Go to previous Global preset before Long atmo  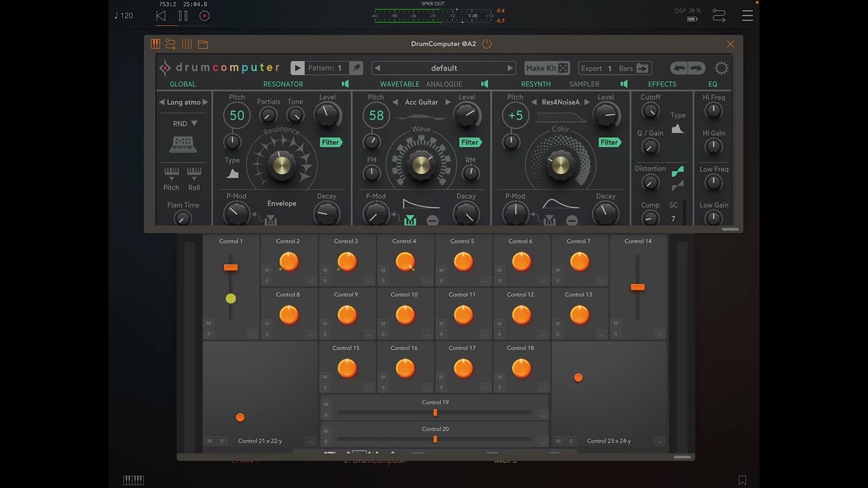point(162,102)
